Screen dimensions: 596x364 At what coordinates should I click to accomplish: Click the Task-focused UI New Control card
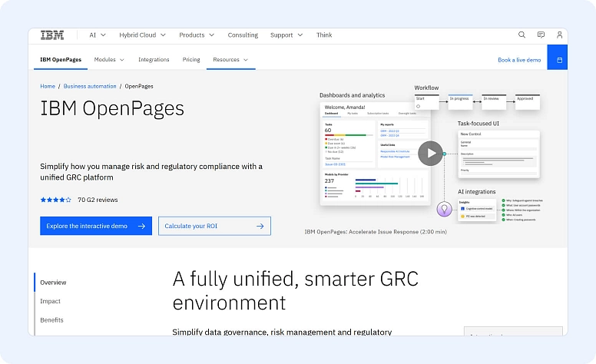pos(498,154)
